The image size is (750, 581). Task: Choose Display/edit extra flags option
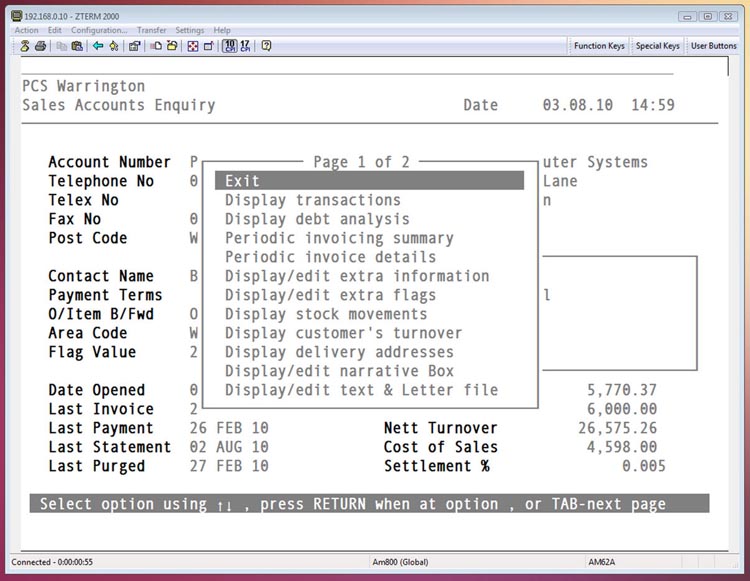[x=331, y=295]
